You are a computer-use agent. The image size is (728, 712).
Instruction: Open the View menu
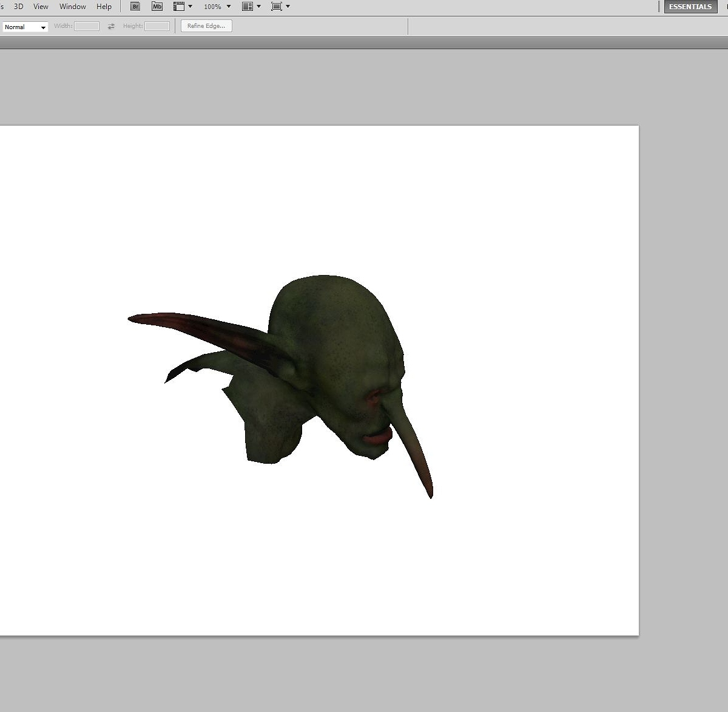(41, 7)
